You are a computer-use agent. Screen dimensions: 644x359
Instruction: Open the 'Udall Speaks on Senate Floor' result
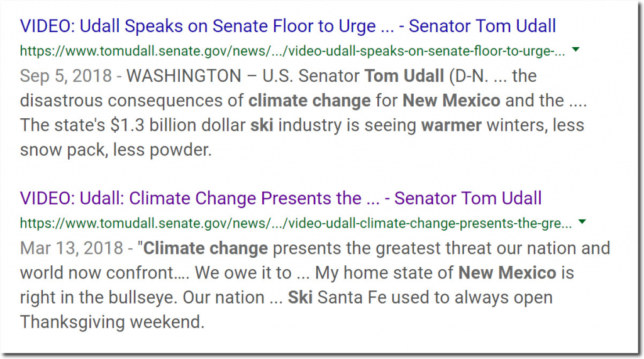[288, 26]
